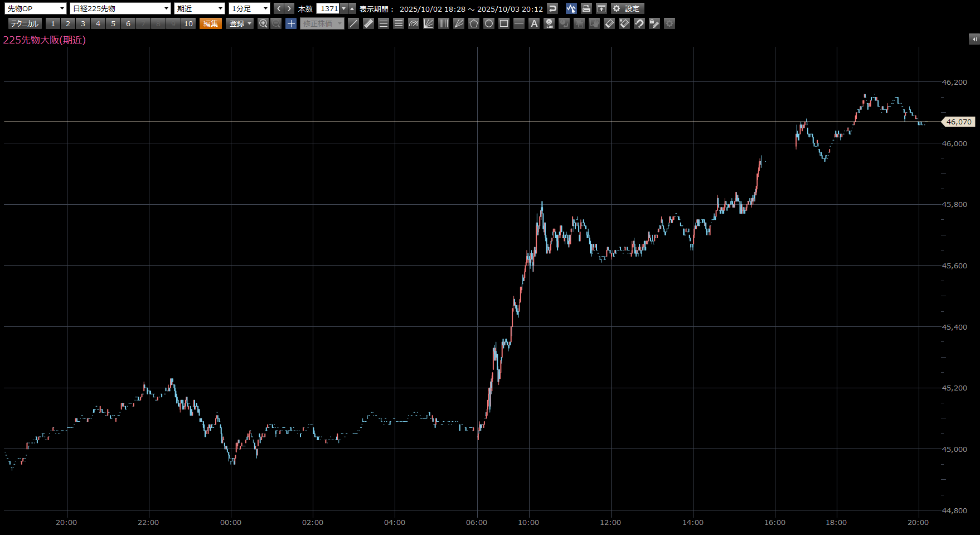Image resolution: width=980 pixels, height=535 pixels.
Task: Expand the 1分足 timeframe dropdown
Action: tap(249, 8)
